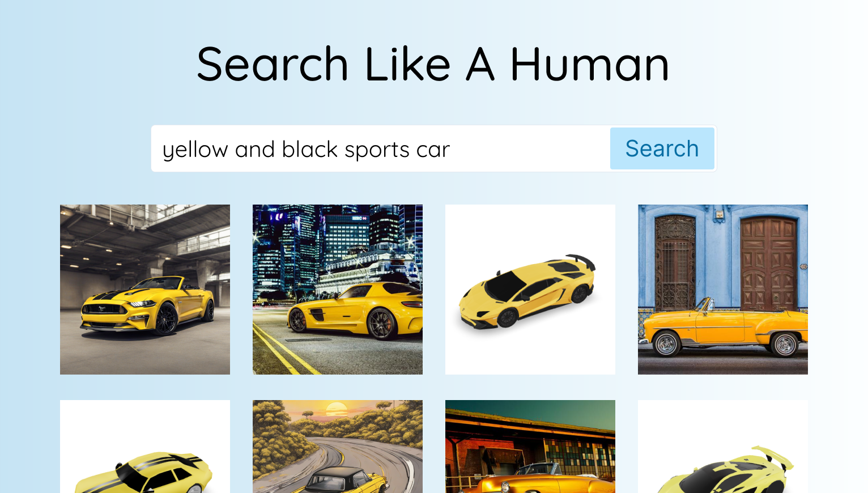This screenshot has height=493, width=868.
Task: Open the illustrated winding road car image
Action: tap(338, 447)
